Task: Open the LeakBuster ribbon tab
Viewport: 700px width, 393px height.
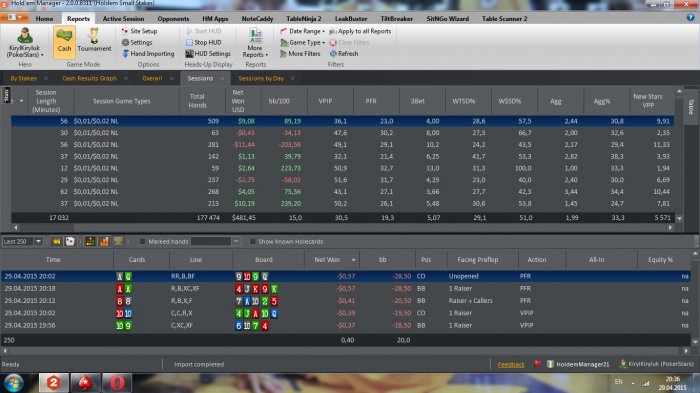Action: click(x=351, y=19)
